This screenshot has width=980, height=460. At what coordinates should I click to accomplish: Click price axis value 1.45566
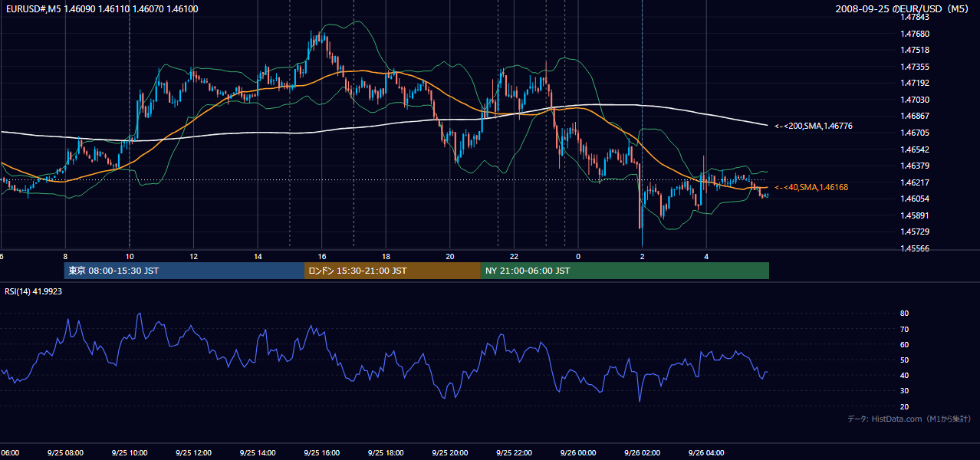click(914, 248)
